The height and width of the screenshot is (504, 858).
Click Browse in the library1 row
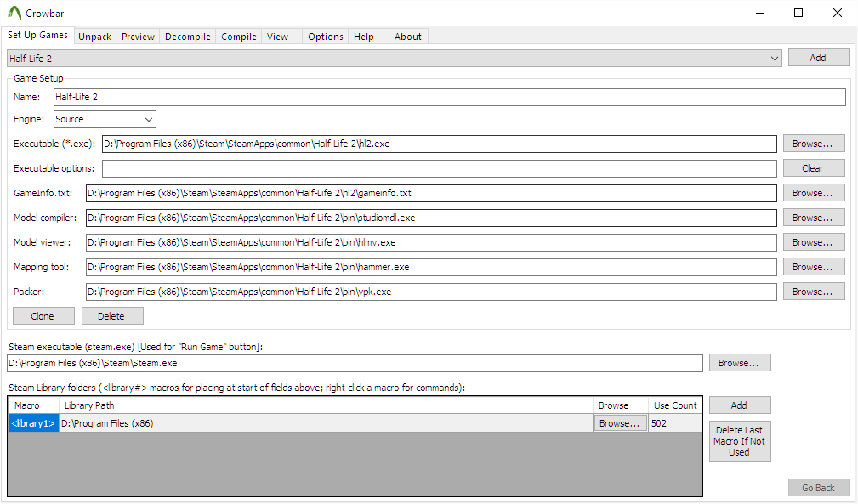[620, 423]
